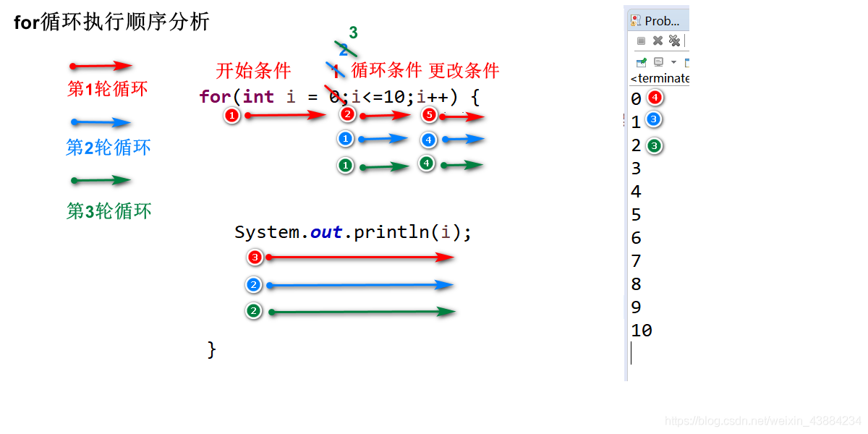The width and height of the screenshot is (868, 434).
Task: Click the Remove Launch single X icon
Action: pos(658,41)
